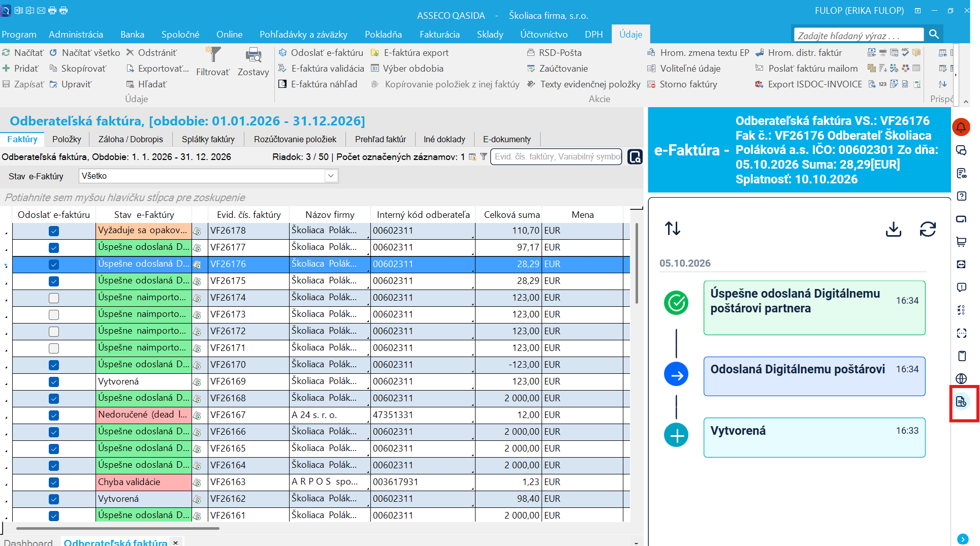This screenshot has height=546, width=980.
Task: Expand the ribbon collapse chevron
Action: tap(966, 102)
